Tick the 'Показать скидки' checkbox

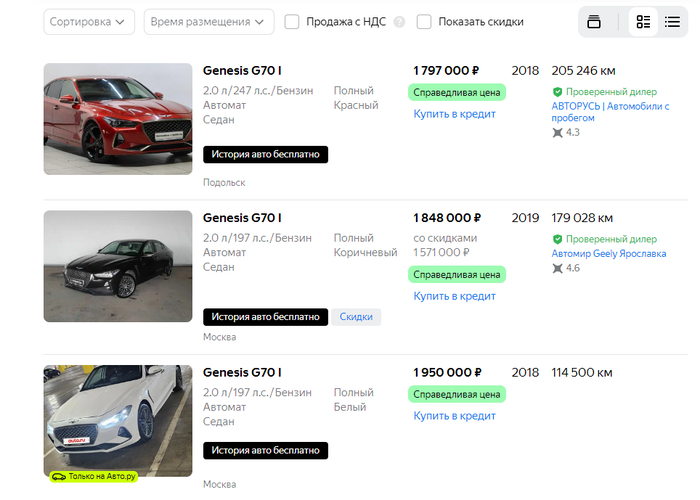[x=424, y=22]
